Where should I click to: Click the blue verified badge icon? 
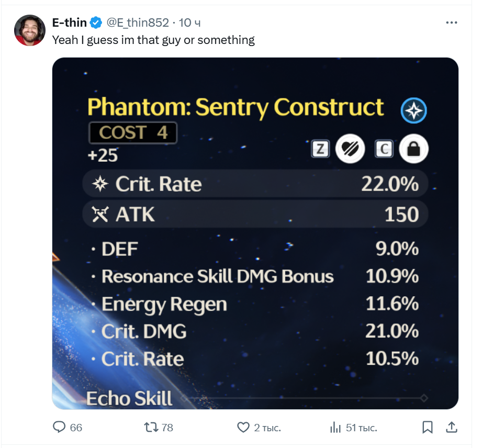[x=96, y=23]
